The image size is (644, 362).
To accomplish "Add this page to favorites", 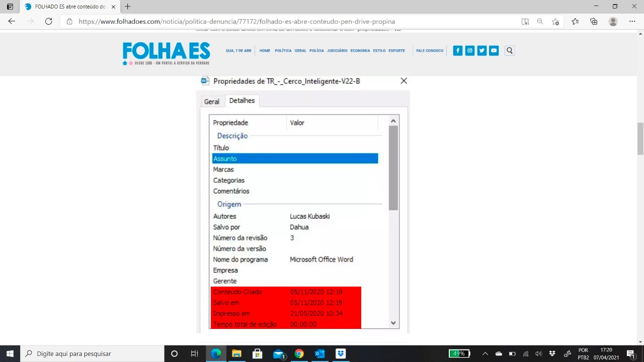I will [555, 22].
